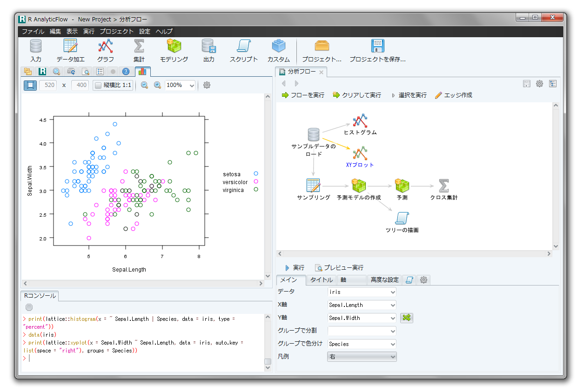584x392 pixels.
Task: Click フローを実行 to run the flow
Action: (x=303, y=95)
